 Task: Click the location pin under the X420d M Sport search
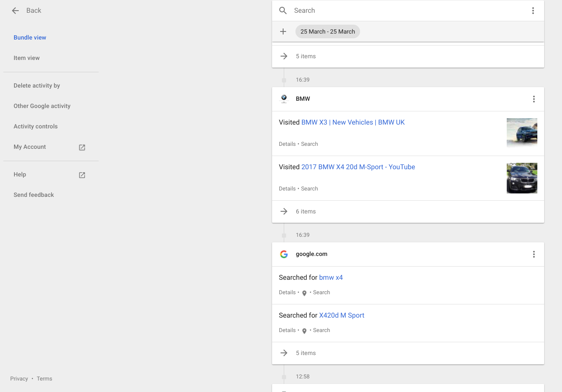pos(304,331)
